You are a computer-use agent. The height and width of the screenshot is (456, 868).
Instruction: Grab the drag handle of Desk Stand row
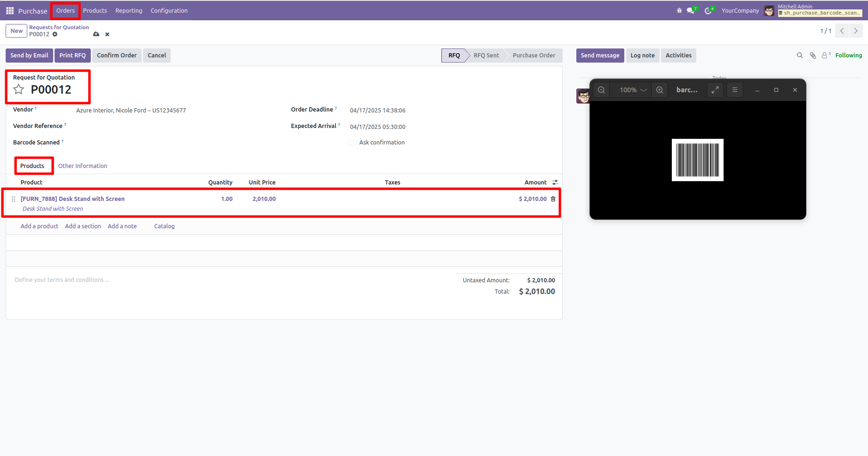(x=13, y=199)
